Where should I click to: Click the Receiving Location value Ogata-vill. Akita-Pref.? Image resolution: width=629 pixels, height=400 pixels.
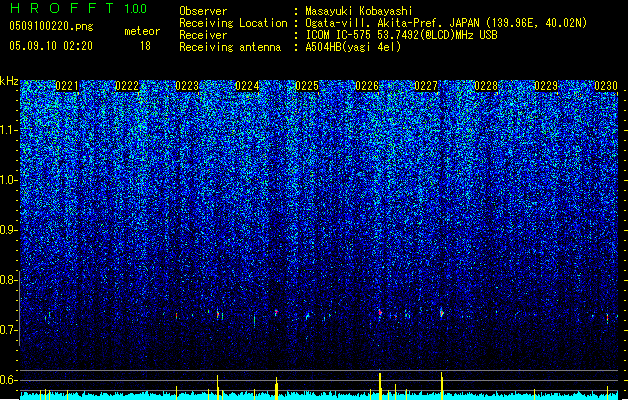(x=371, y=23)
